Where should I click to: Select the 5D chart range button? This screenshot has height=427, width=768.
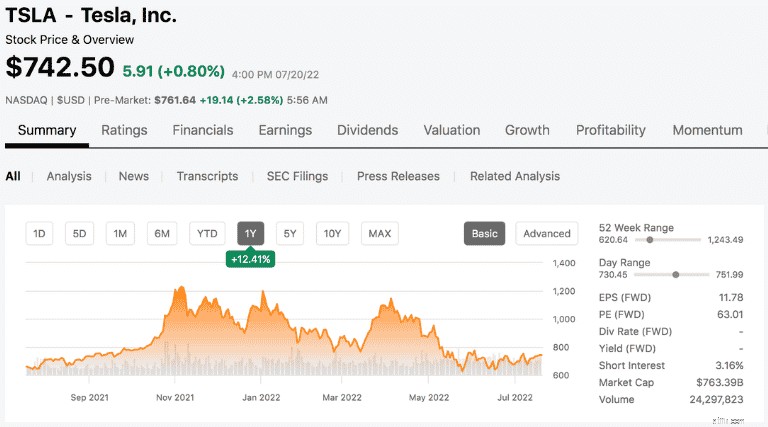79,234
